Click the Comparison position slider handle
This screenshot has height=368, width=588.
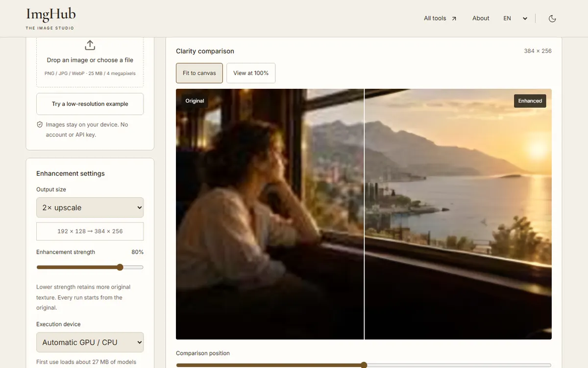point(364,365)
